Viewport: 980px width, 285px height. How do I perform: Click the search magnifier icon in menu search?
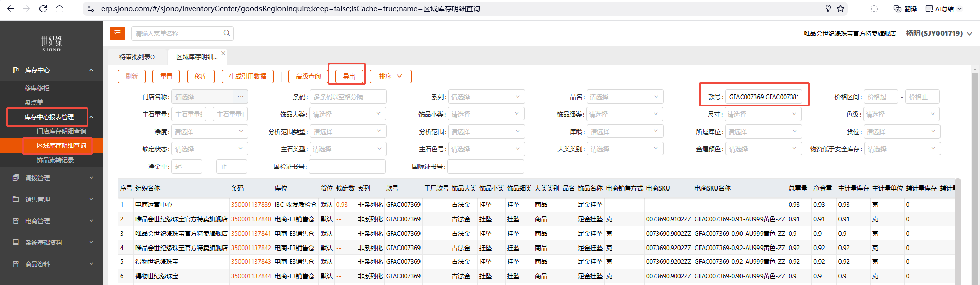(x=226, y=33)
